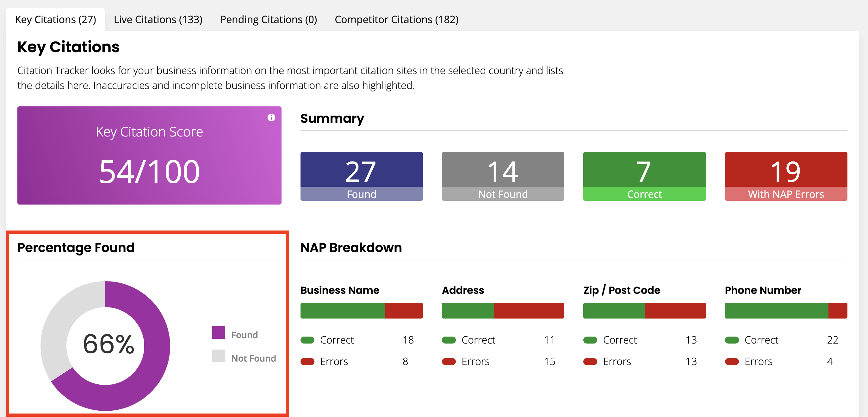
Task: Click the red Errors pill under Phone Number
Action: pos(732,361)
